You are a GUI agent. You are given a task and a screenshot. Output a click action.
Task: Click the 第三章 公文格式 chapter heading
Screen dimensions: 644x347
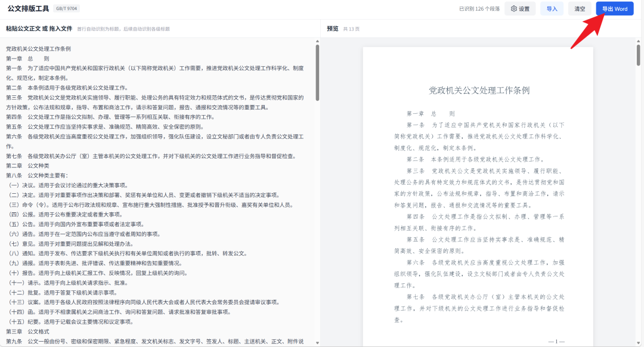pyautogui.click(x=27, y=331)
